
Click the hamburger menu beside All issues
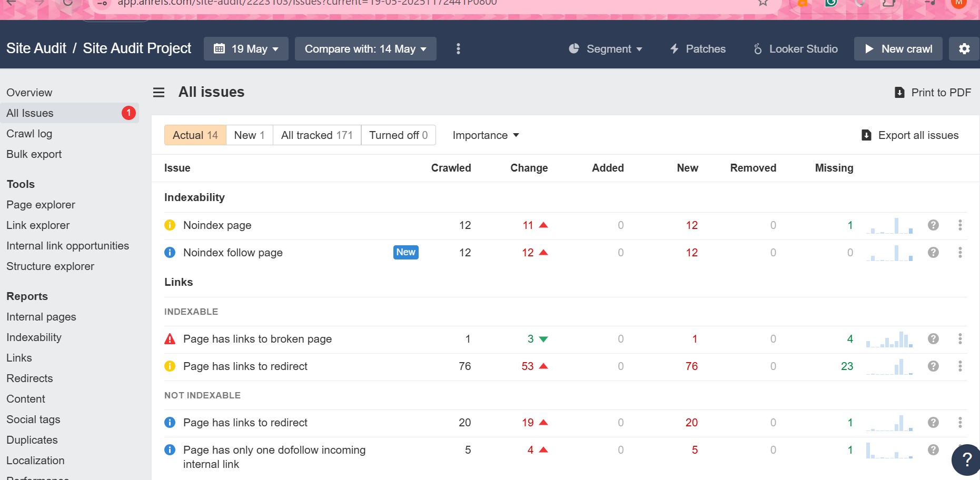(x=159, y=93)
